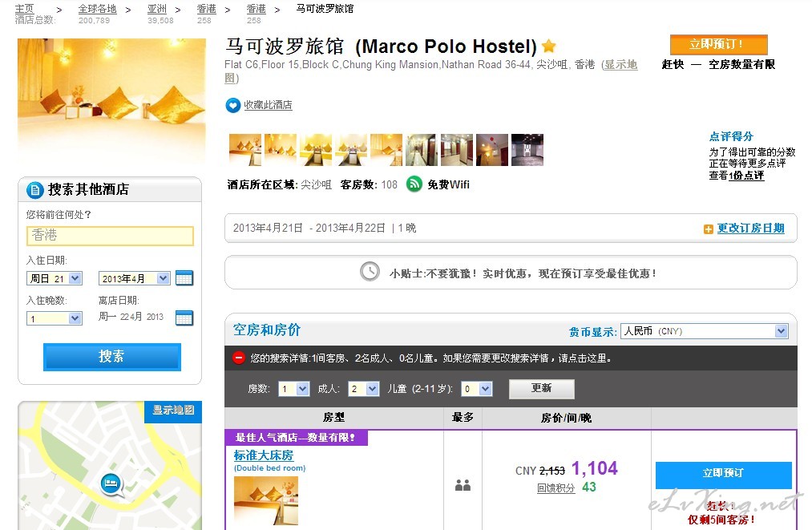Open the check-in day dropdown 周日 21
812x530 pixels.
click(55, 278)
